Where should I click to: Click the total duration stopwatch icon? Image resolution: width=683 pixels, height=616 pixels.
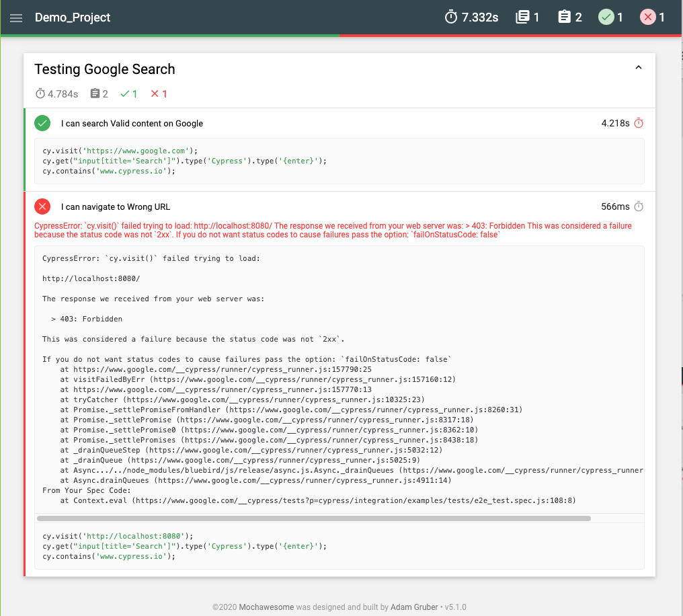tap(451, 17)
